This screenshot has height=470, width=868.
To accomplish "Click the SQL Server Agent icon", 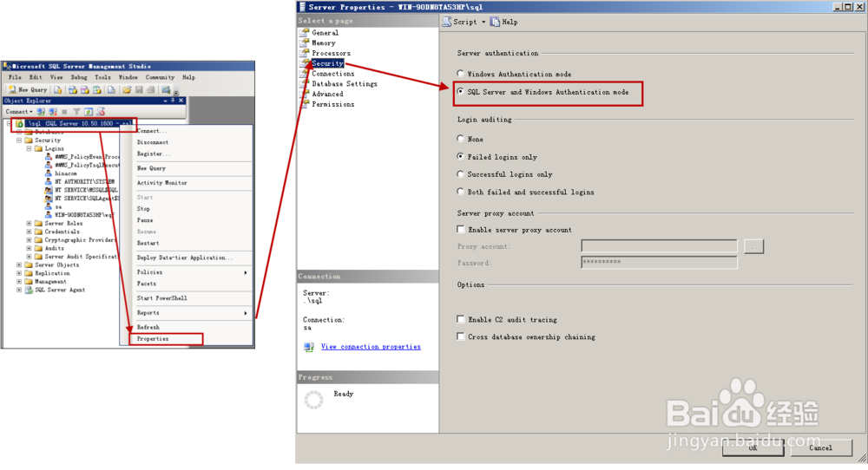I will [x=29, y=290].
